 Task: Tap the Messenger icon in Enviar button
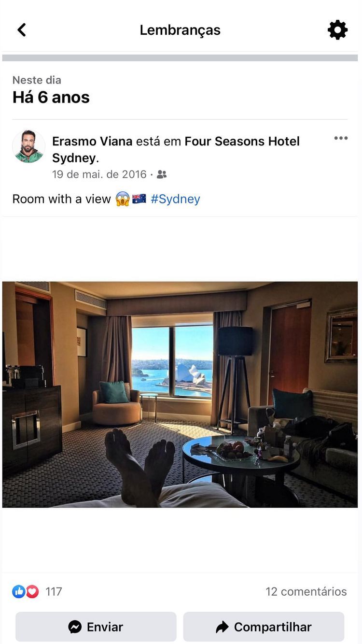pyautogui.click(x=75, y=627)
